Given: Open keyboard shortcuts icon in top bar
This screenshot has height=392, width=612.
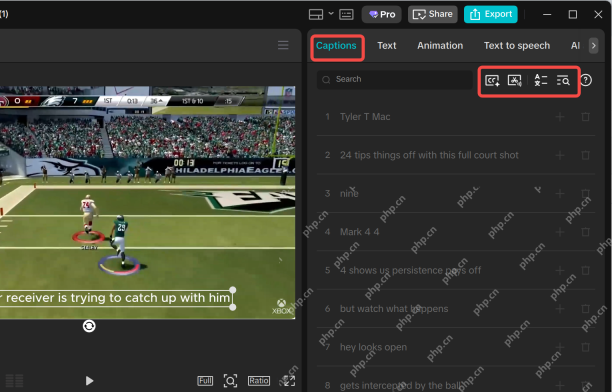Looking at the screenshot, I should 346,14.
